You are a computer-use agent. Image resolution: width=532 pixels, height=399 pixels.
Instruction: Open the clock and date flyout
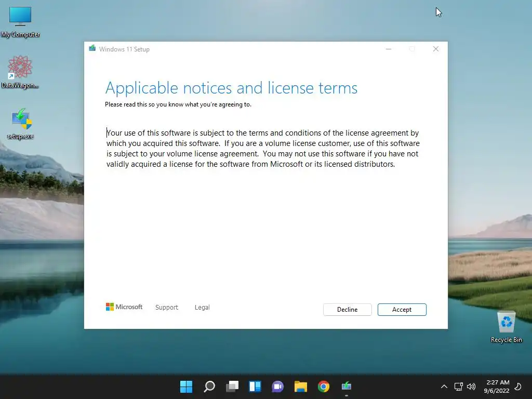click(497, 387)
